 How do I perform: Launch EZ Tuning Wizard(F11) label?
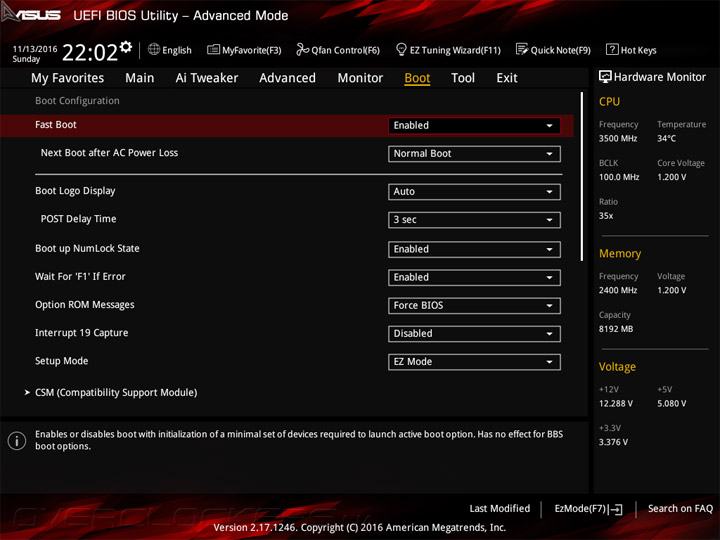click(x=455, y=50)
